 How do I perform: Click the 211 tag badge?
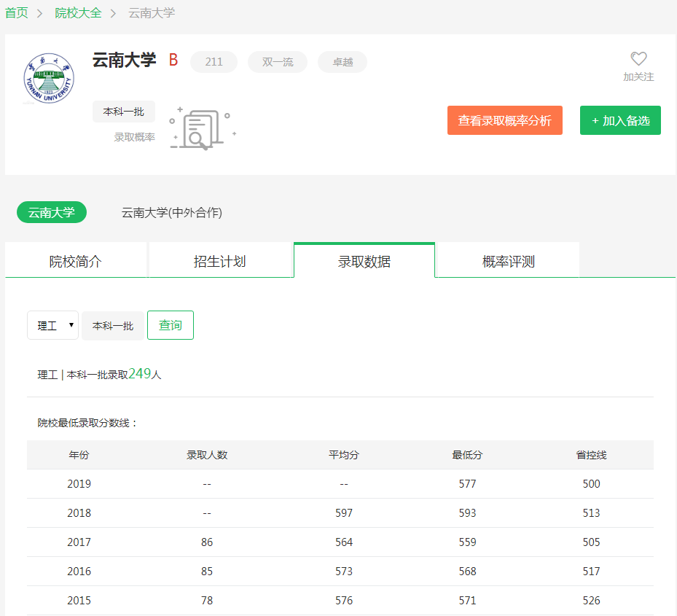(x=214, y=63)
